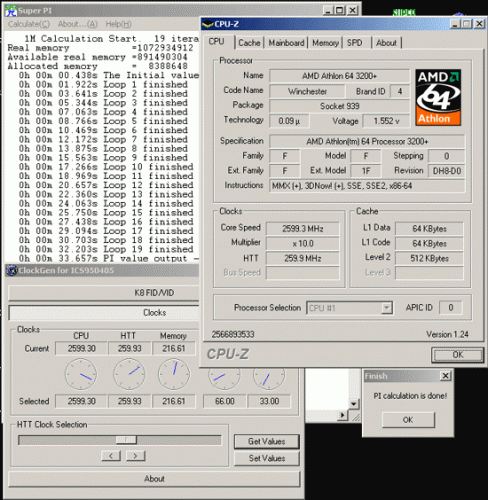Viewport: 488px width, 500px height.
Task: Click Get Values in ClockGen
Action: [x=267, y=441]
